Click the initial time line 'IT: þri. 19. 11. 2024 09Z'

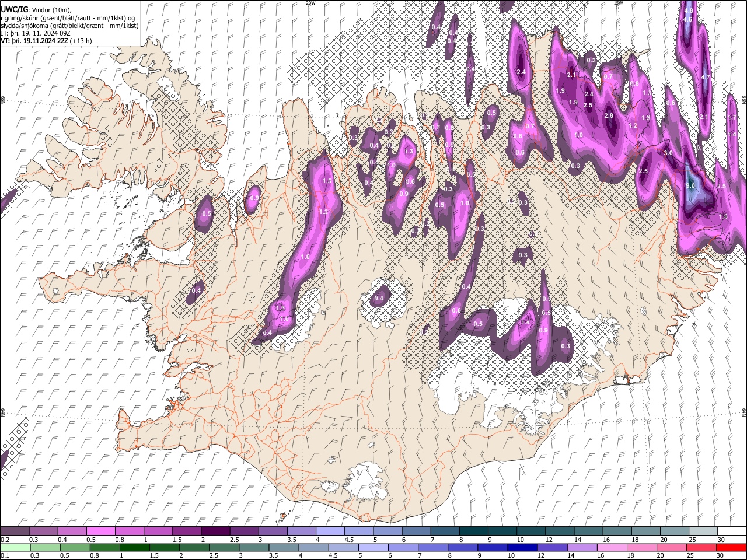point(36,33)
